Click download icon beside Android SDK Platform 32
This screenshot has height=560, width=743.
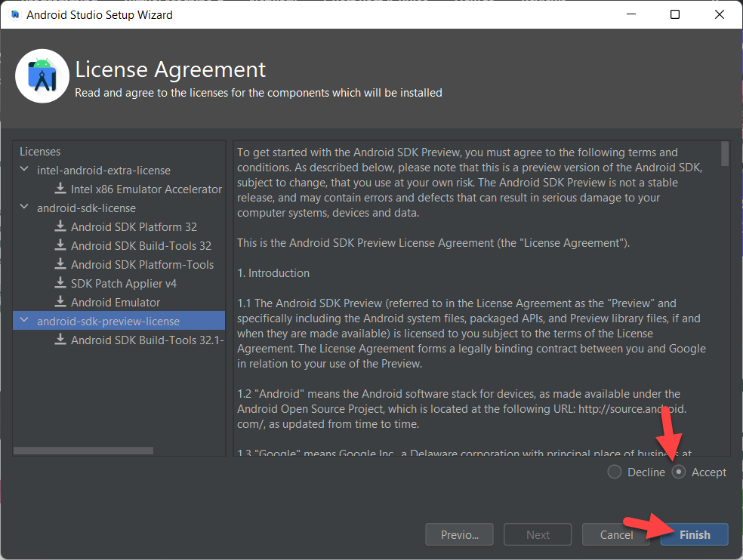(60, 226)
